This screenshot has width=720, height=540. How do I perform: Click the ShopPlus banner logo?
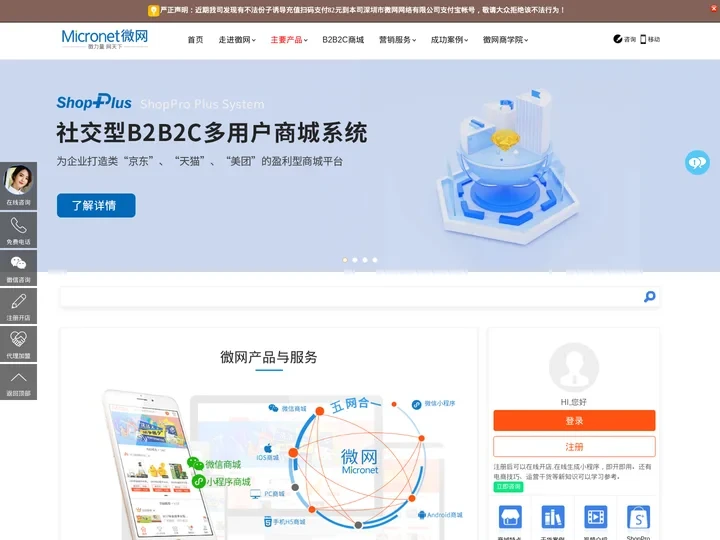94,102
